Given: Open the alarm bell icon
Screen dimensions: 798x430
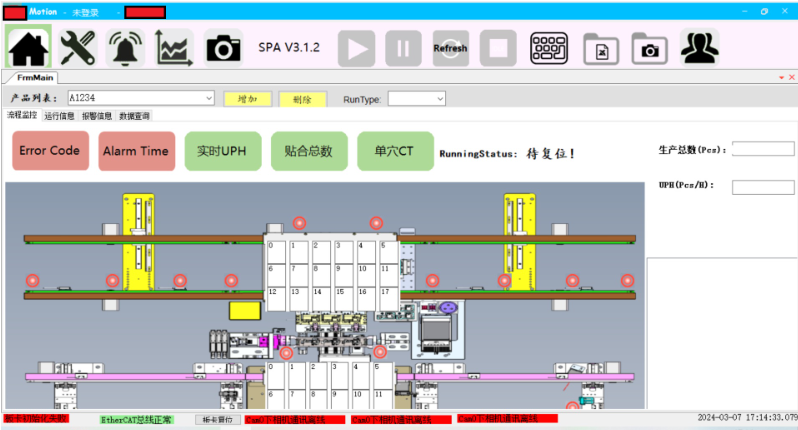Looking at the screenshot, I should [126, 47].
